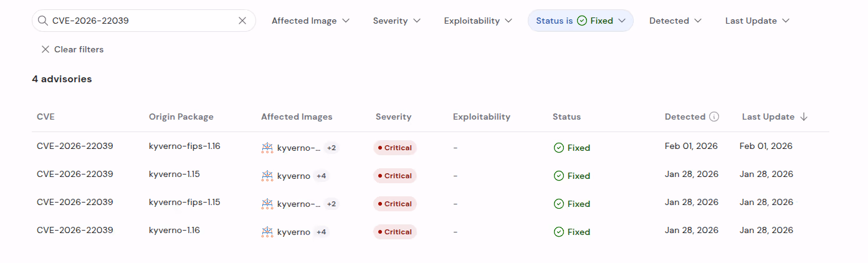Click kyverno image icon in kyverno-1.15 row

267,176
